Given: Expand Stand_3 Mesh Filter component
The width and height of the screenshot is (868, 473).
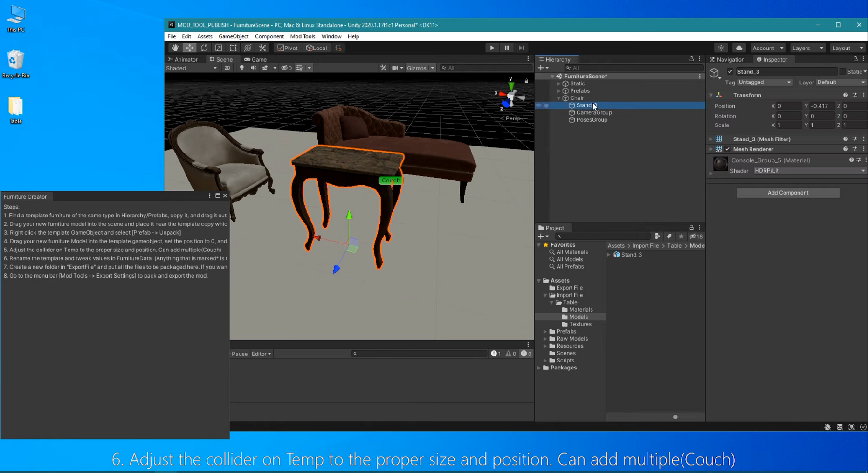Looking at the screenshot, I should pos(711,139).
